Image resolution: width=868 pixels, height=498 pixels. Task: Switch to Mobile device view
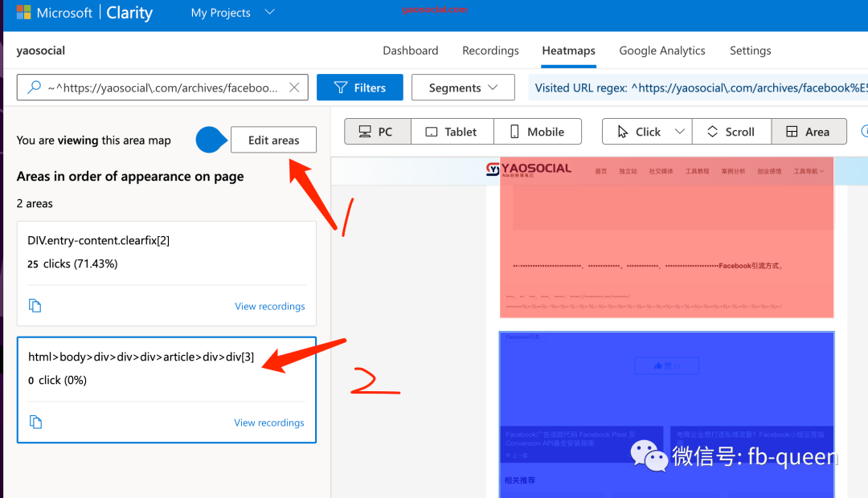point(538,131)
